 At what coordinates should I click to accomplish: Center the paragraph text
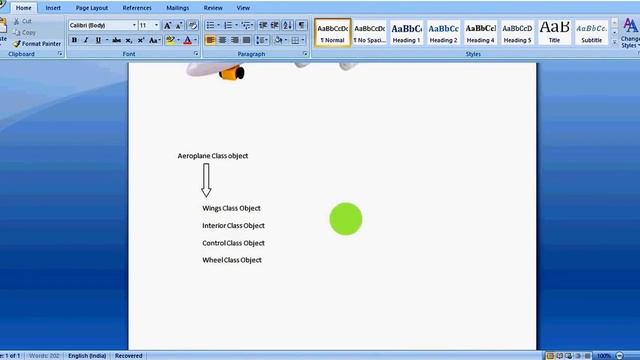[x=222, y=40]
